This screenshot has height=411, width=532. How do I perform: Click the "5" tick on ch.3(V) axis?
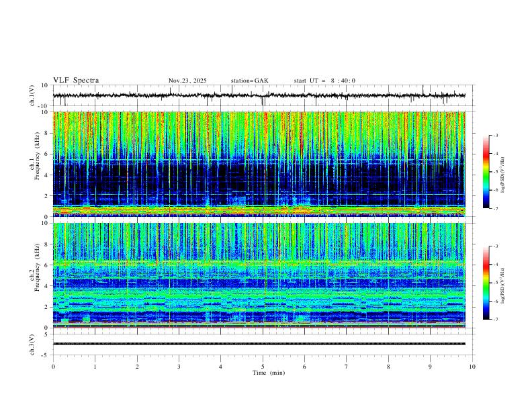pyautogui.click(x=46, y=334)
